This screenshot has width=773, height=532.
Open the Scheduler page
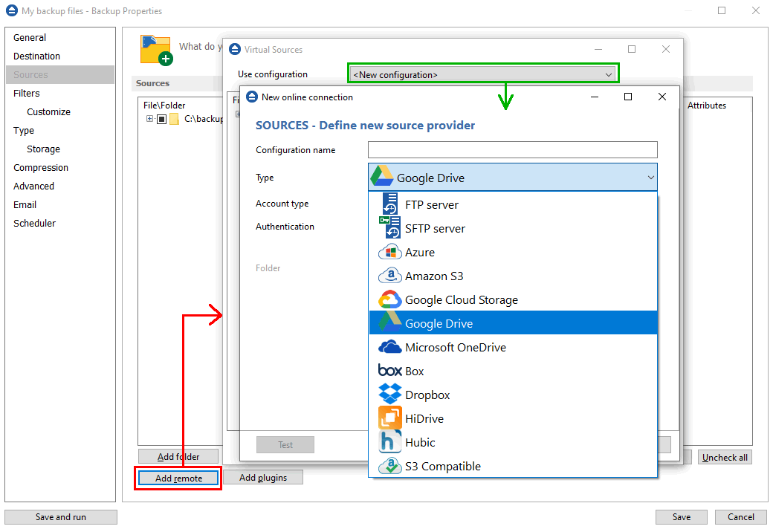pos(34,223)
